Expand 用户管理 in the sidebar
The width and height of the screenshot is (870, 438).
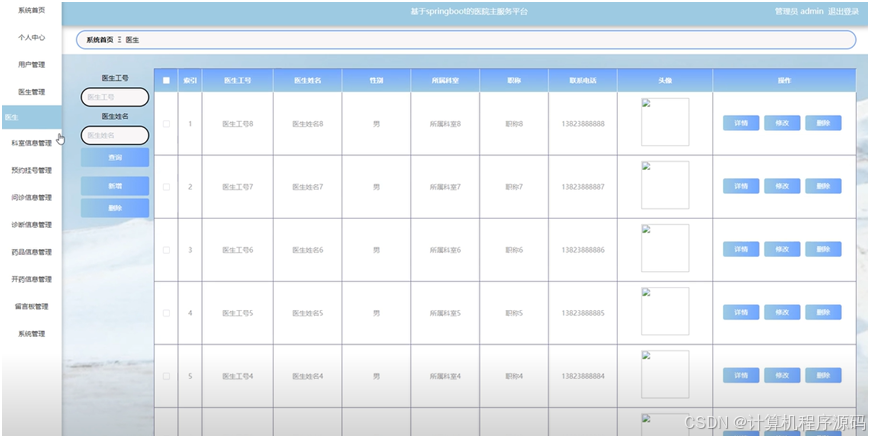pos(31,64)
